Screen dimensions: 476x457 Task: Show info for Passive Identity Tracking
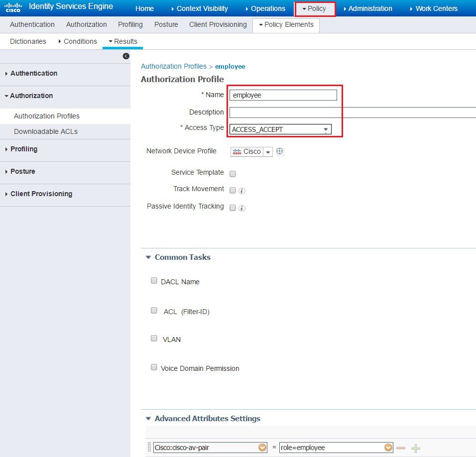[x=242, y=208]
